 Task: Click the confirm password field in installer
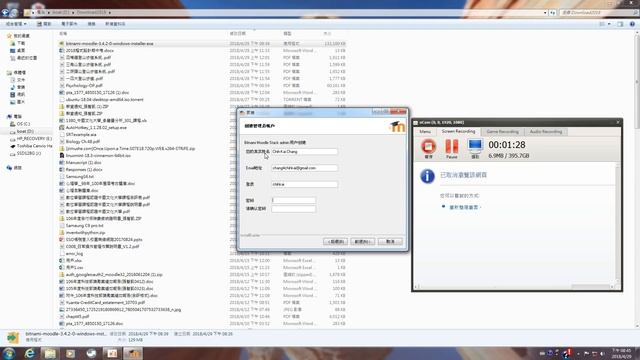pyautogui.click(x=293, y=209)
